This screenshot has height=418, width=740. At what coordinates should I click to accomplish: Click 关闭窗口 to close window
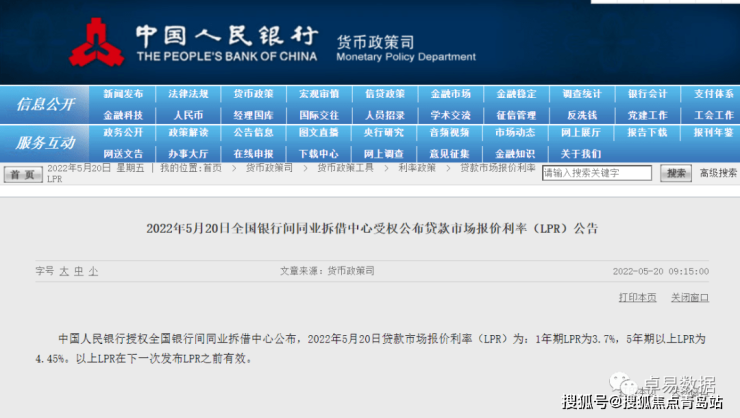[689, 297]
